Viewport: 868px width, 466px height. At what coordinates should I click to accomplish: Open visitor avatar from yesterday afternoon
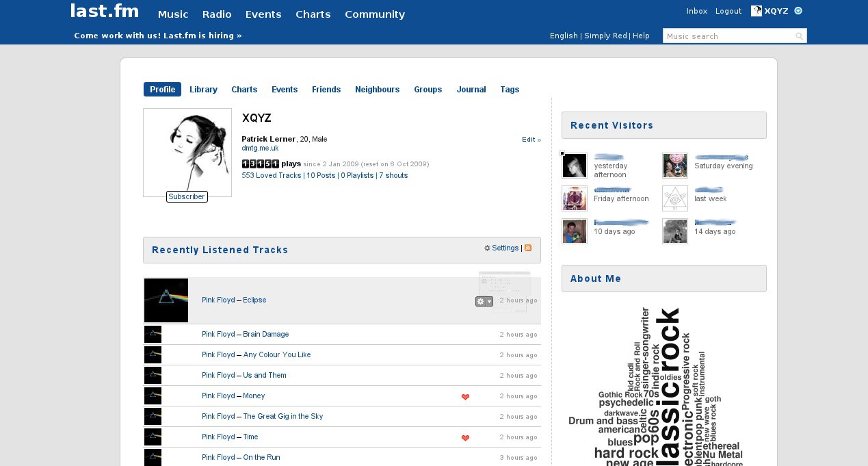coord(575,166)
